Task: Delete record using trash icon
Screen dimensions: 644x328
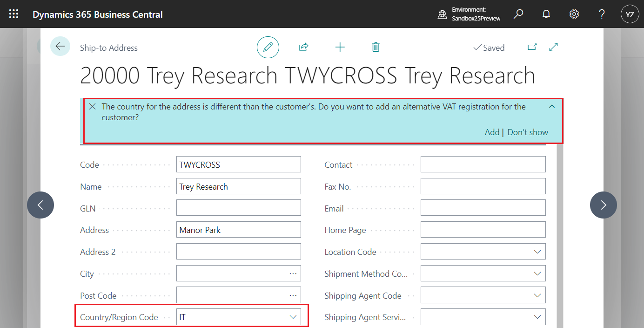Action: pos(376,47)
